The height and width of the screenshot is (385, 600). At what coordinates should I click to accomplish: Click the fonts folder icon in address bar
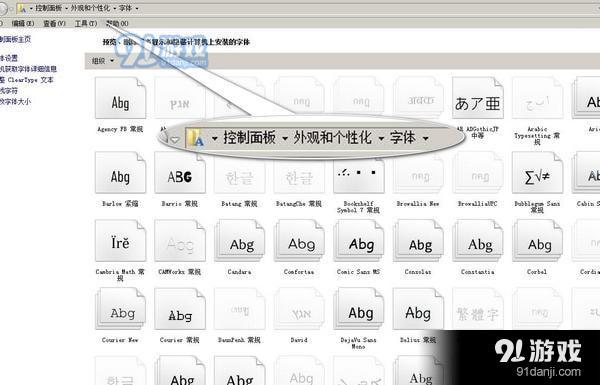(x=22, y=8)
